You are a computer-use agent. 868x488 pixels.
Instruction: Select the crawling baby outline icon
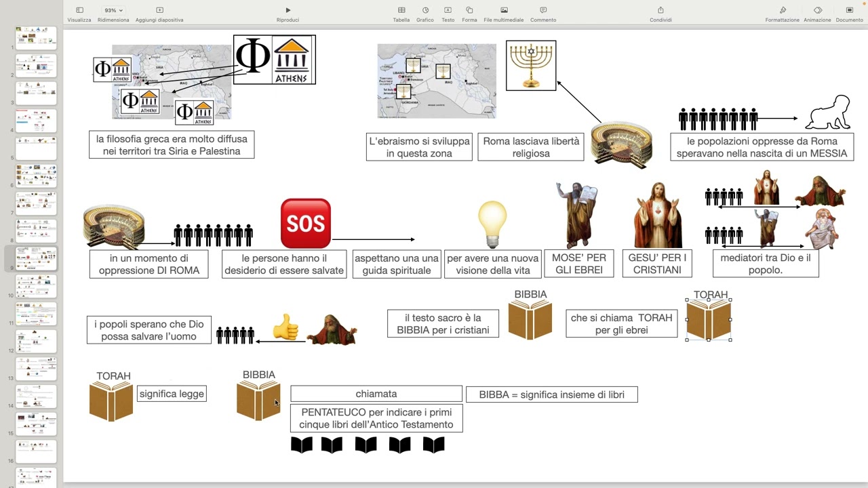point(828,113)
